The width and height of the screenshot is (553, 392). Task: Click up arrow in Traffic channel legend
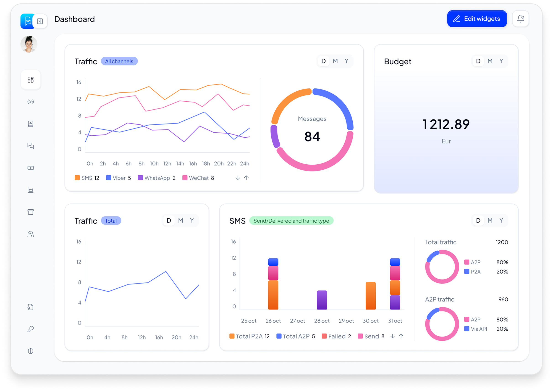pyautogui.click(x=246, y=178)
